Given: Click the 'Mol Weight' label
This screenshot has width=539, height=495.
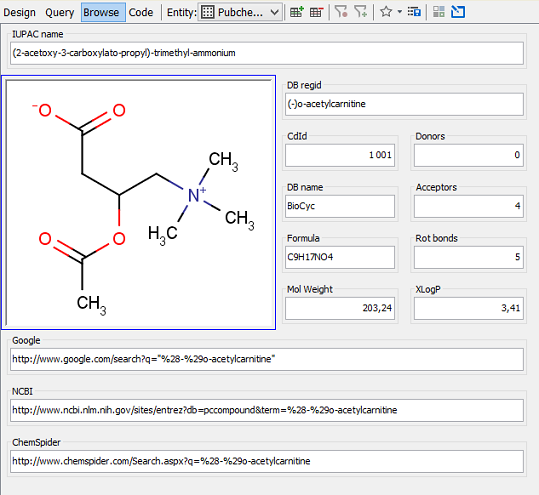Looking at the screenshot, I should tap(310, 289).
